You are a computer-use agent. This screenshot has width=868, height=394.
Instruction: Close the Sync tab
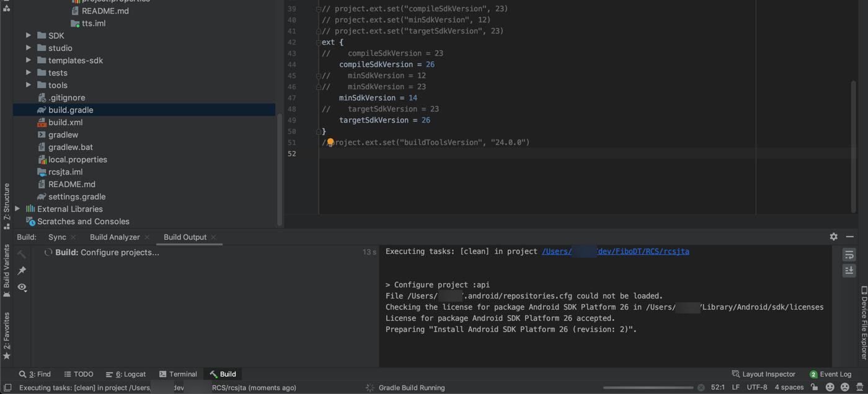click(x=73, y=237)
